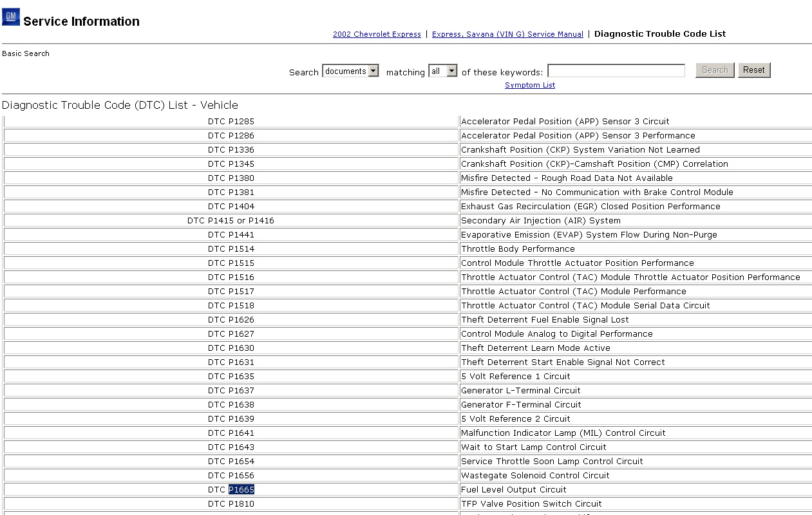The image size is (812, 515).
Task: Click Throttle Body Performance description
Action: point(518,248)
